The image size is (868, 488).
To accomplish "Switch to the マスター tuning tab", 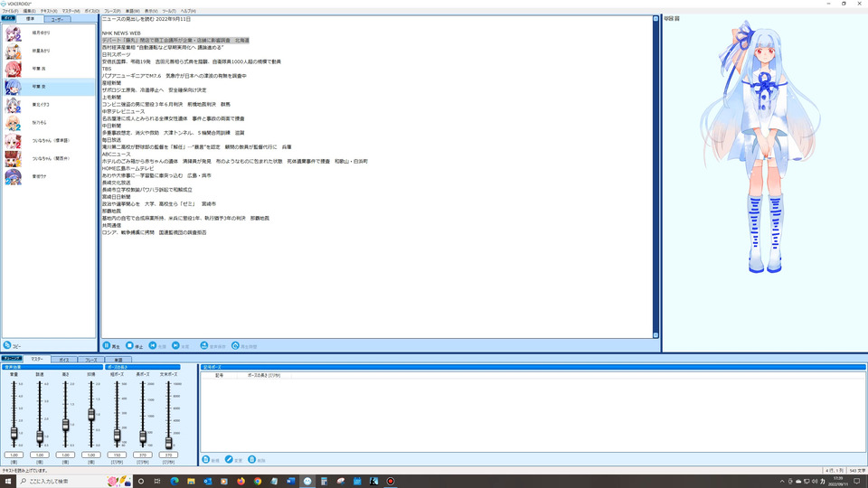I will 36,359.
